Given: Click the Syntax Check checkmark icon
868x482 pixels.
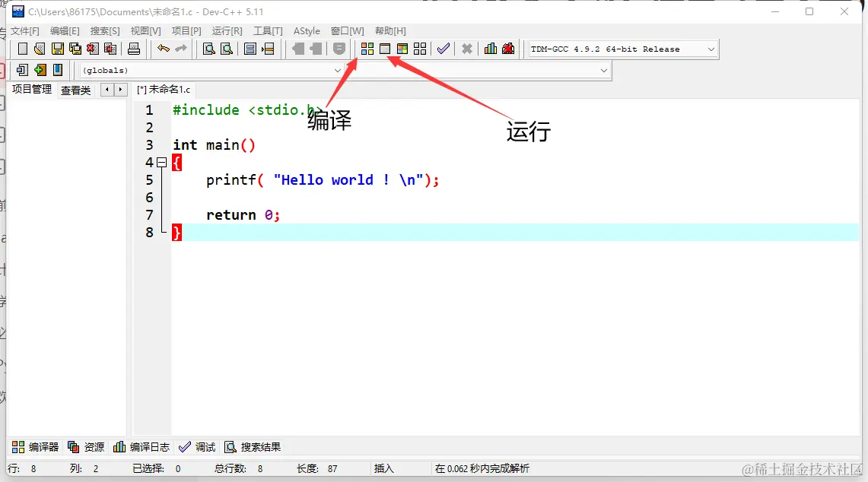Looking at the screenshot, I should pos(443,49).
